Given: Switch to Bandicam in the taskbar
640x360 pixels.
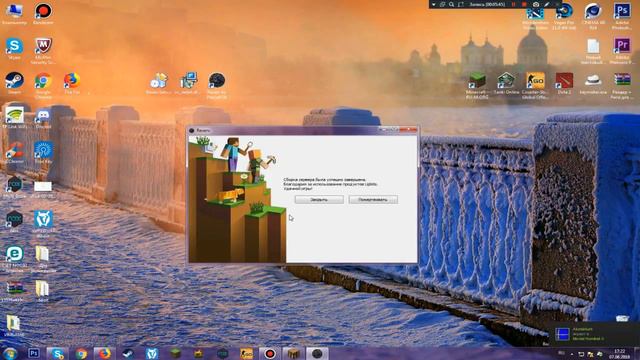Looking at the screenshot, I should (270, 353).
